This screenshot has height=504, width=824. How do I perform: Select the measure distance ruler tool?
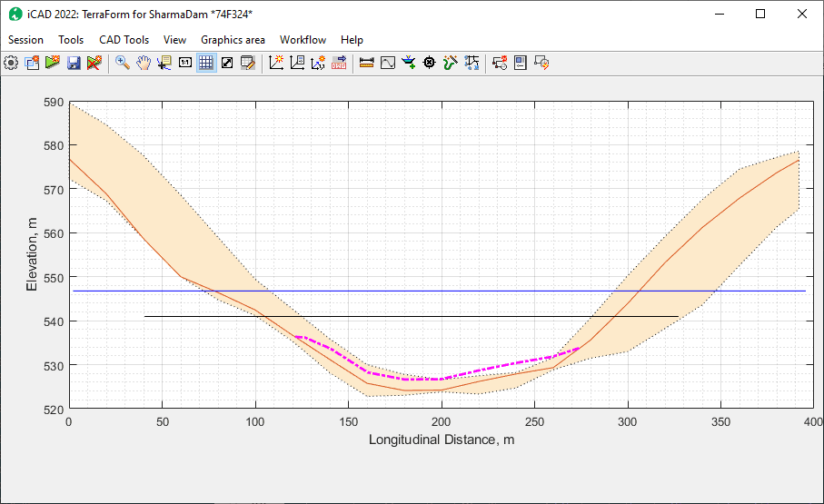pos(367,63)
